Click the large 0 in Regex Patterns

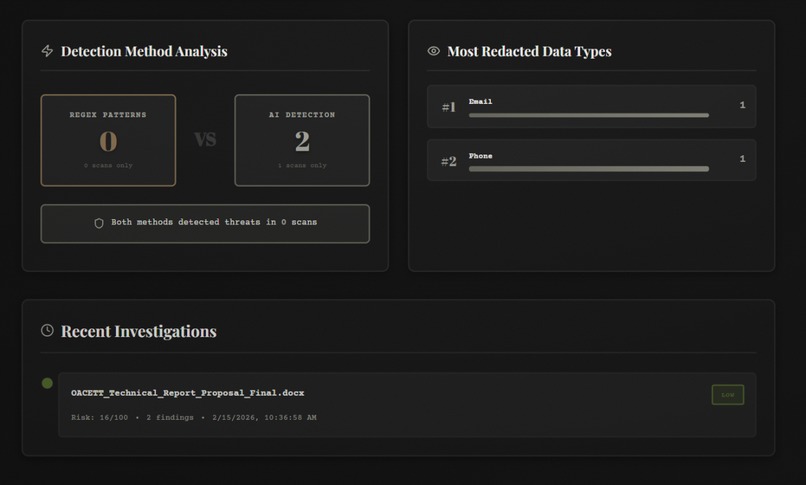coord(108,141)
